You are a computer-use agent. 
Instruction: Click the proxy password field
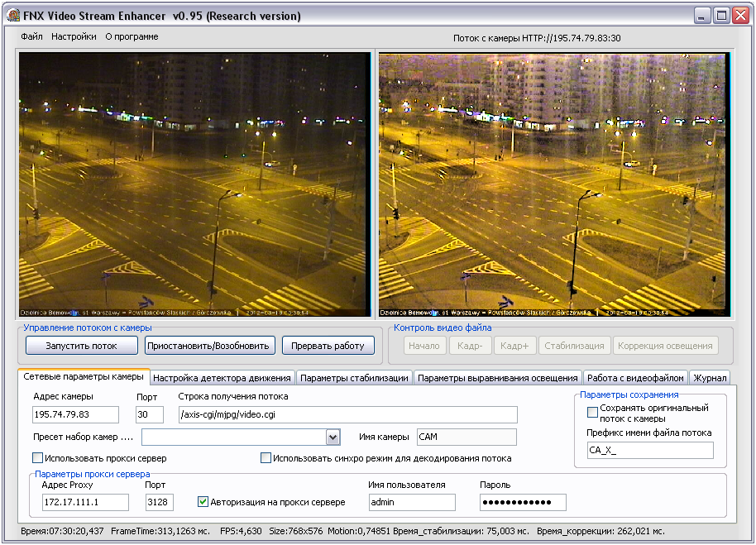[523, 502]
